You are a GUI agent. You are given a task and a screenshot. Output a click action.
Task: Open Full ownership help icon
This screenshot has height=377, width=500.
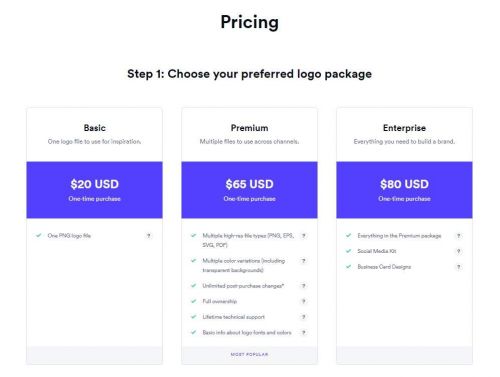(304, 301)
